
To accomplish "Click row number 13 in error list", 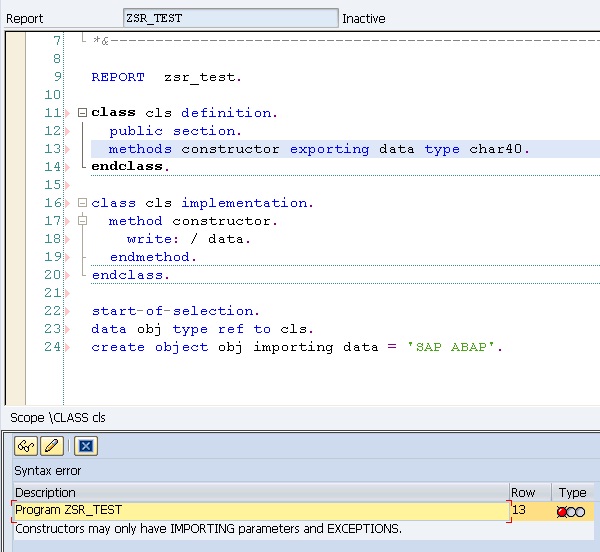I will click(x=521, y=511).
